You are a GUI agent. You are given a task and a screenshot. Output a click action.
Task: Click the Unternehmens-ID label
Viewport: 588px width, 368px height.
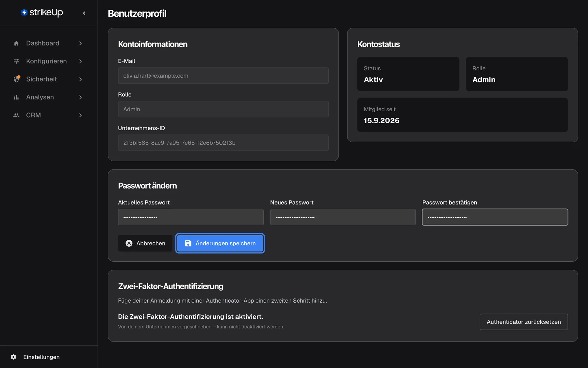point(141,128)
